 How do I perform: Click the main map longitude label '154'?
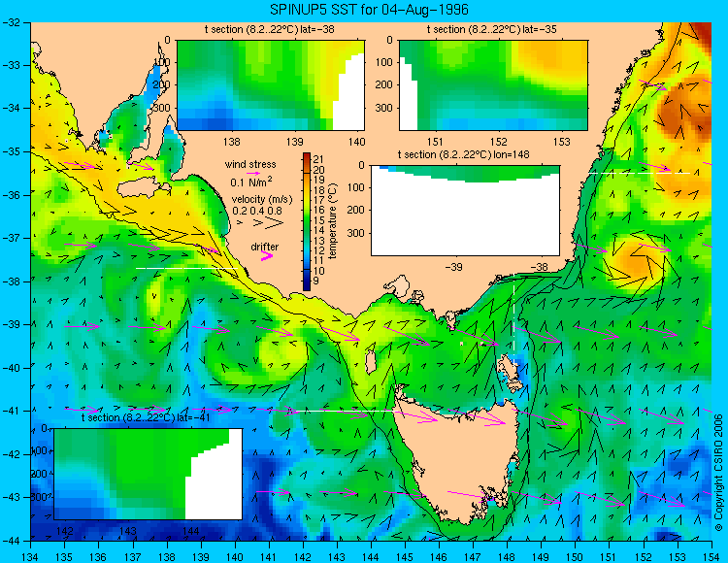pyautogui.click(x=711, y=556)
